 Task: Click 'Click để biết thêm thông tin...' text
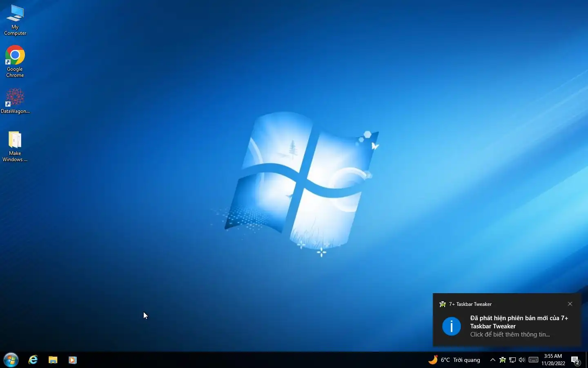point(510,334)
